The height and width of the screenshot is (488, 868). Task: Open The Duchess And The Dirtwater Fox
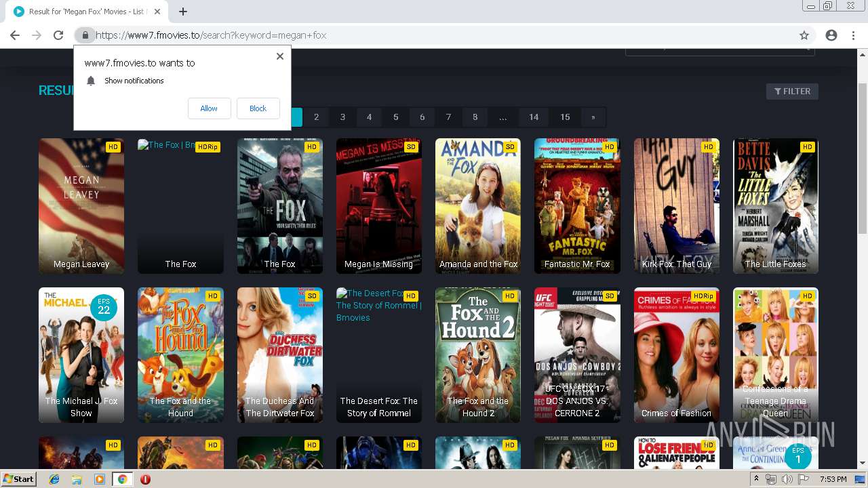tap(280, 355)
